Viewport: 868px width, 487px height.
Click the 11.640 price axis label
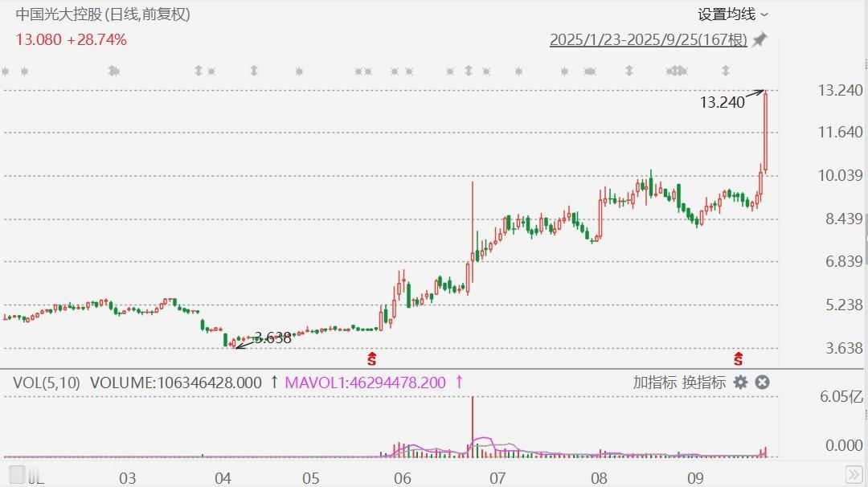click(x=841, y=133)
